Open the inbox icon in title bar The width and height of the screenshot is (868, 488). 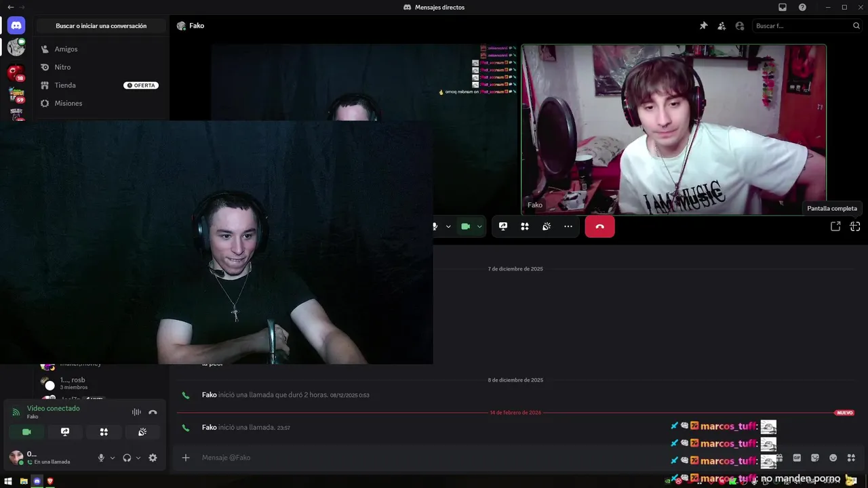coord(783,7)
